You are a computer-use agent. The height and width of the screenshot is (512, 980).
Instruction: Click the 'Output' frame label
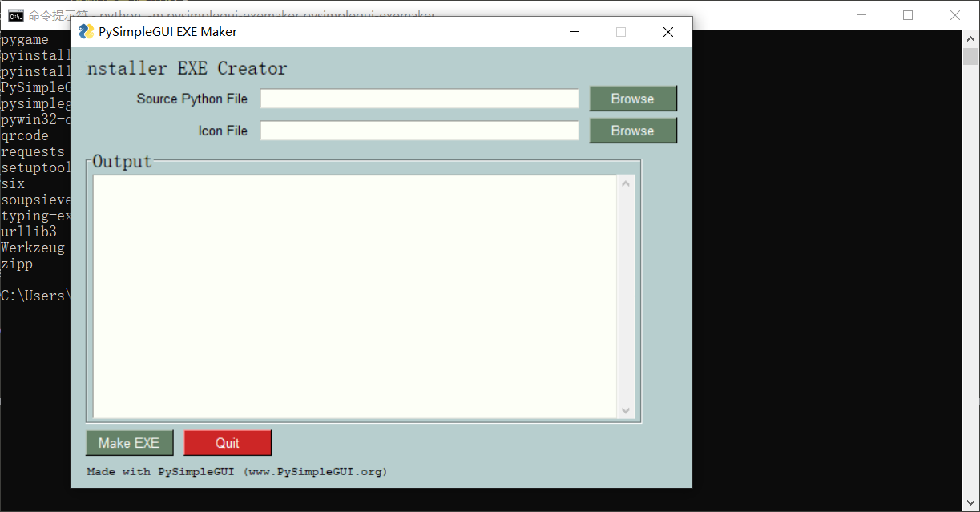(122, 162)
